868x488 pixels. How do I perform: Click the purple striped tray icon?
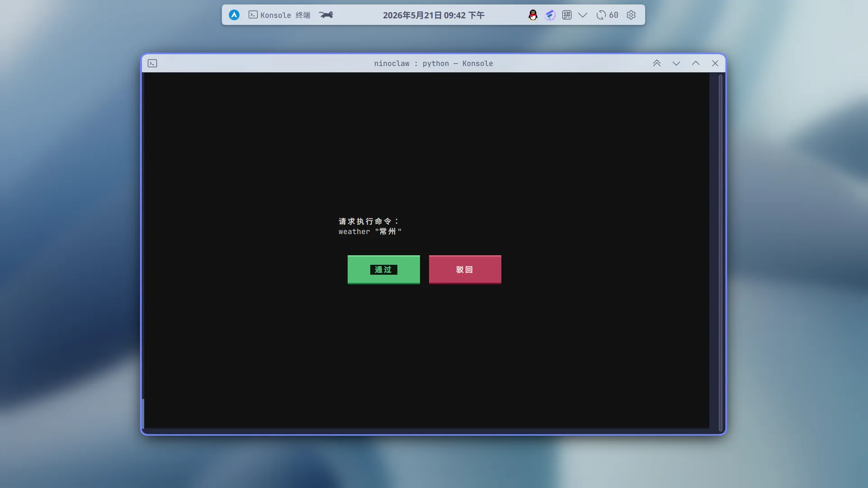(x=550, y=15)
